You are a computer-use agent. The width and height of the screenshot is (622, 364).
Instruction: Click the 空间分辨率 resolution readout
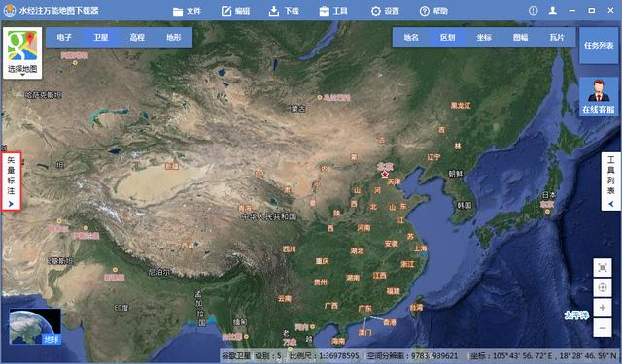tap(412, 355)
